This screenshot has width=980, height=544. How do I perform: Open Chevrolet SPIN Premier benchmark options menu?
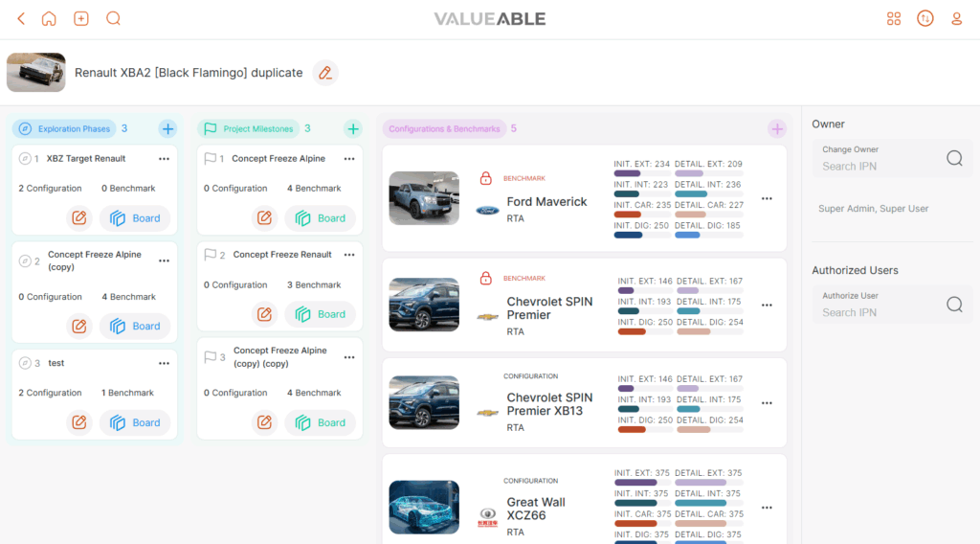767,306
